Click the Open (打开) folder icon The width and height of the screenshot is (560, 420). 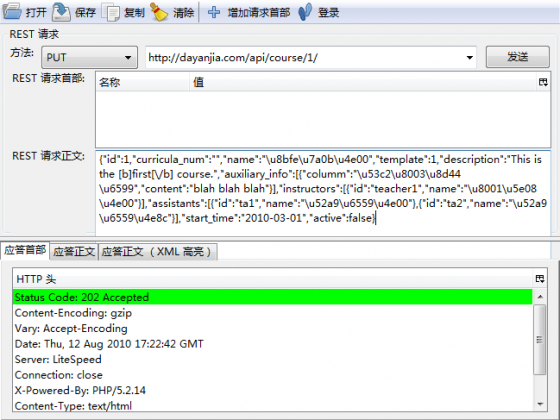coord(12,11)
